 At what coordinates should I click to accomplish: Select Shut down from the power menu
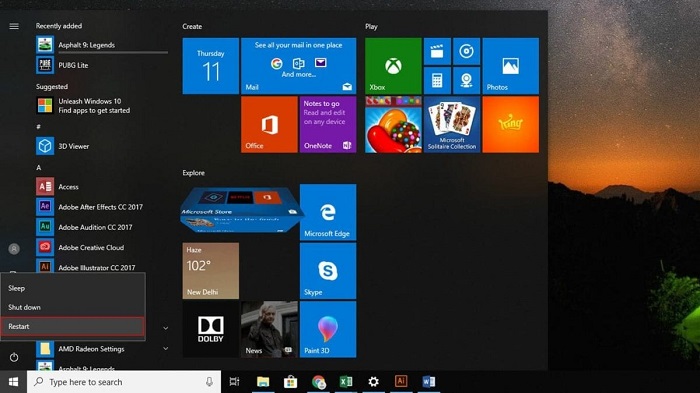click(73, 307)
